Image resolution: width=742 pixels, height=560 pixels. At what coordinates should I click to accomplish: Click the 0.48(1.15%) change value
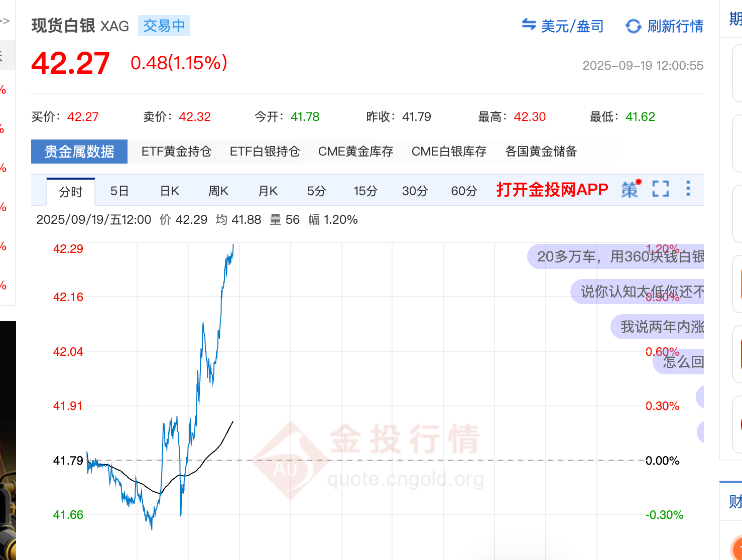(179, 63)
